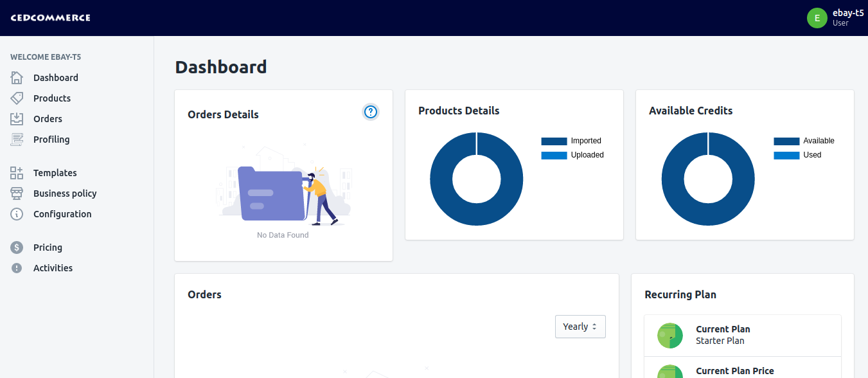Image resolution: width=868 pixels, height=378 pixels.
Task: Open Configuration from the sidebar menu
Action: (62, 214)
